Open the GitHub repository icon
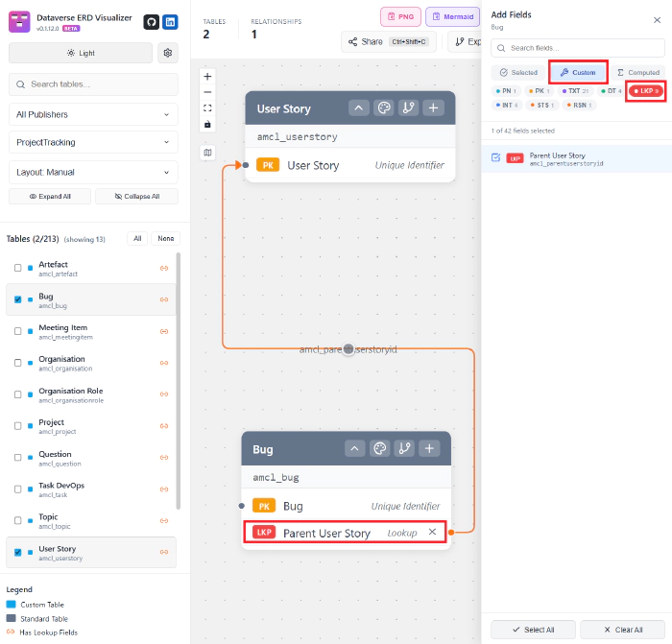Image resolution: width=672 pixels, height=644 pixels. [x=151, y=22]
